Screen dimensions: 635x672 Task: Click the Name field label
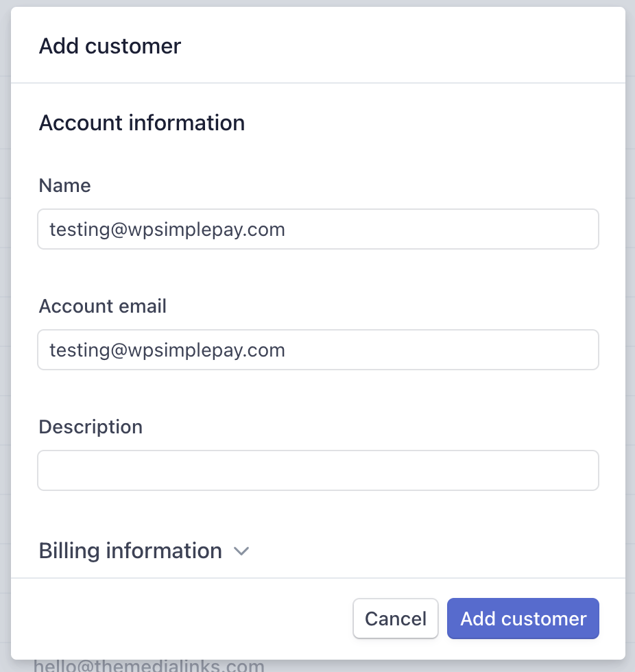[x=65, y=185]
